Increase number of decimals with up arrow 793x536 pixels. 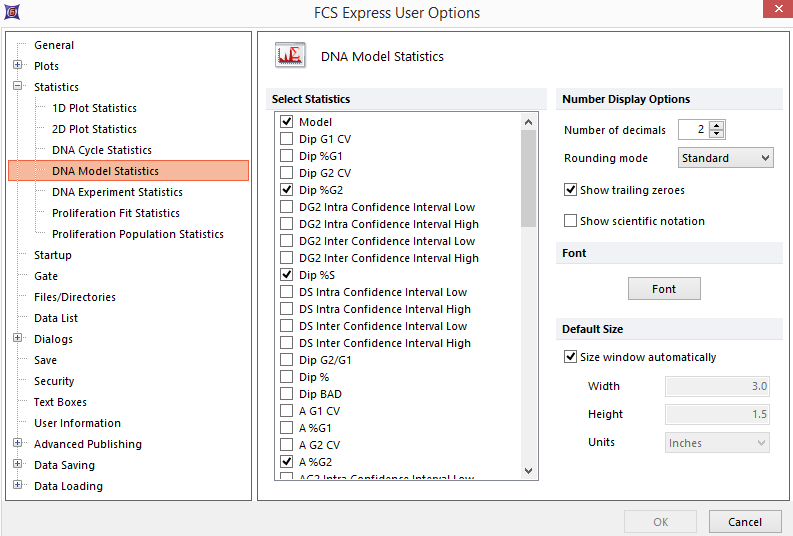click(x=717, y=125)
